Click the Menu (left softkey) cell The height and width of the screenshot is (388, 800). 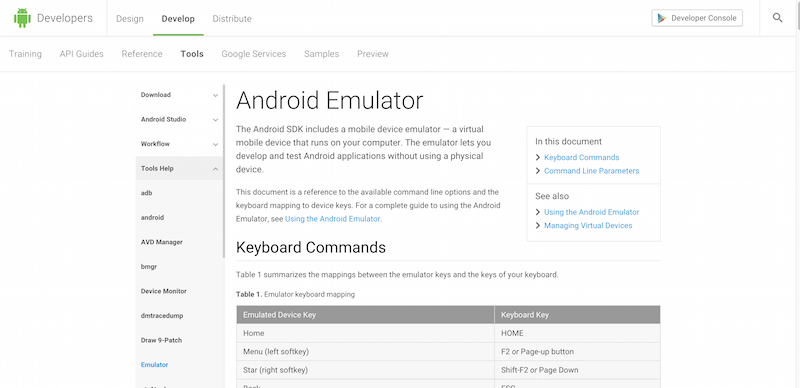pyautogui.click(x=365, y=352)
